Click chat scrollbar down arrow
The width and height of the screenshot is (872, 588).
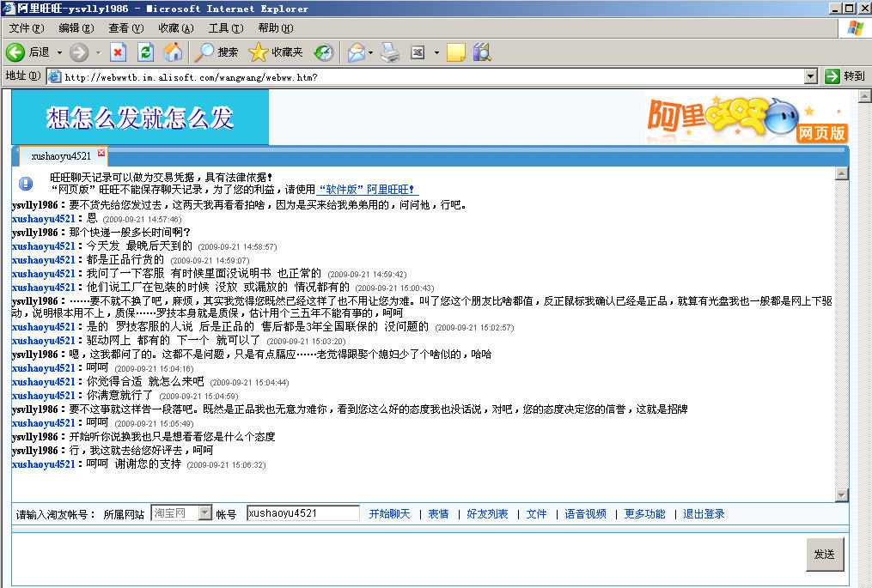click(841, 494)
